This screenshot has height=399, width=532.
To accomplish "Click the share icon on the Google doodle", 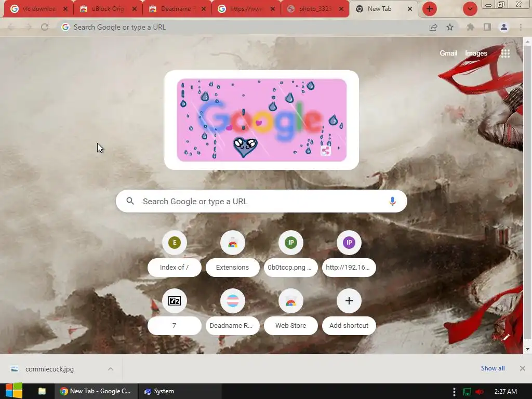I will (x=326, y=151).
